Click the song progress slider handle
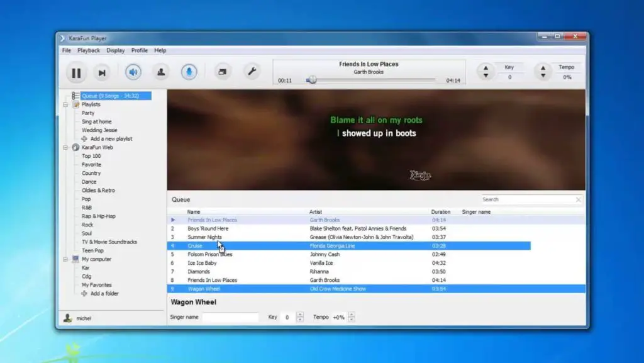This screenshot has height=363, width=644. 312,80
